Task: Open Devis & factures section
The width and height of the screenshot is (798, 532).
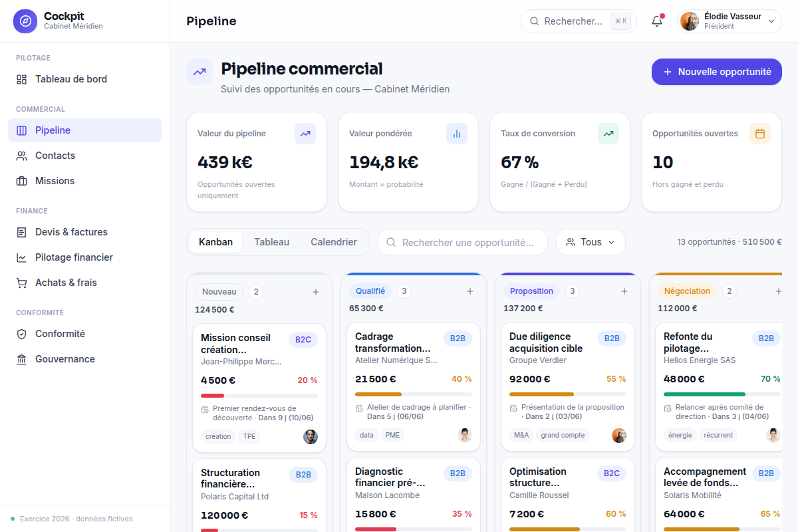Action: pos(84,232)
